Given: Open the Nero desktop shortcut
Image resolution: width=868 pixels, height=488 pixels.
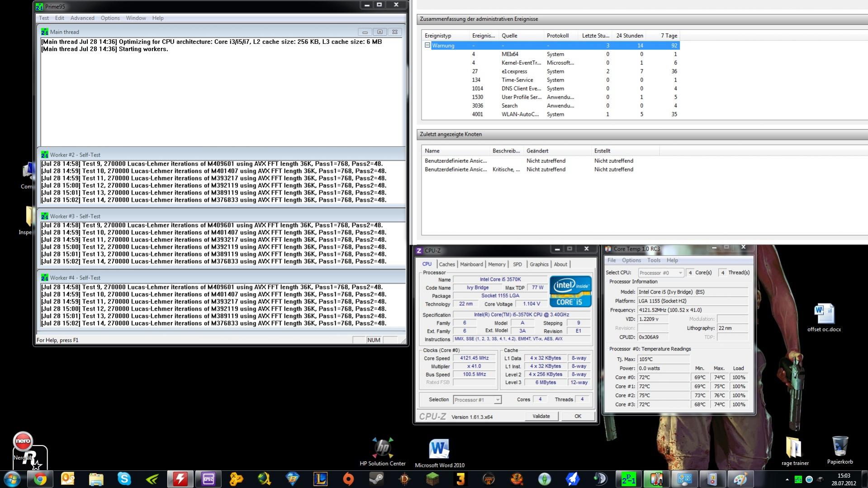Looking at the screenshot, I should click(23, 446).
